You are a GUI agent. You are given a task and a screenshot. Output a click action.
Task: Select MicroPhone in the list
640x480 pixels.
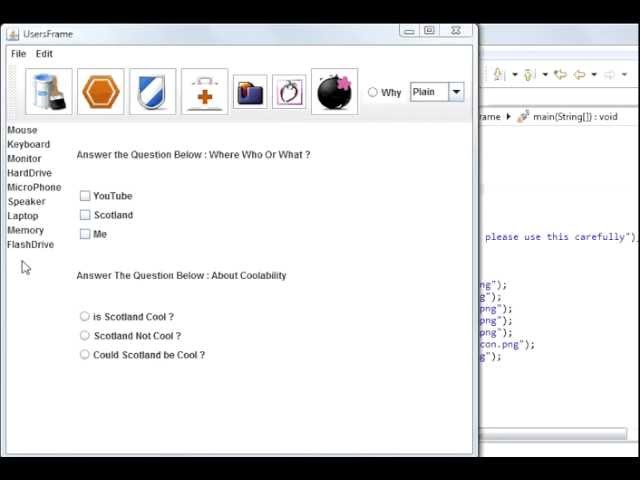[x=34, y=187]
